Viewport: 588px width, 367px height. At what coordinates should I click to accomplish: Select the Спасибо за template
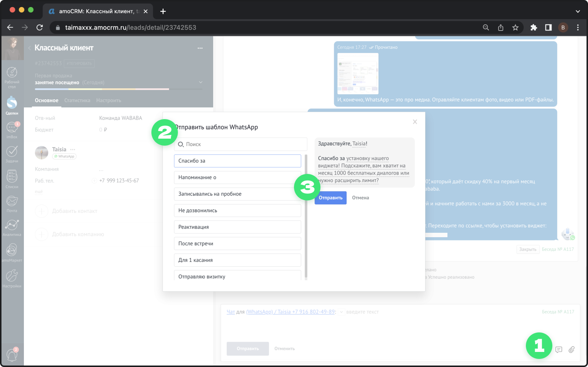tap(237, 161)
